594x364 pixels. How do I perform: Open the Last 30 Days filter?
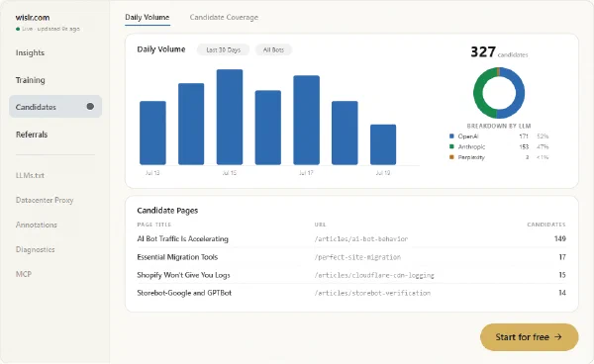click(223, 49)
